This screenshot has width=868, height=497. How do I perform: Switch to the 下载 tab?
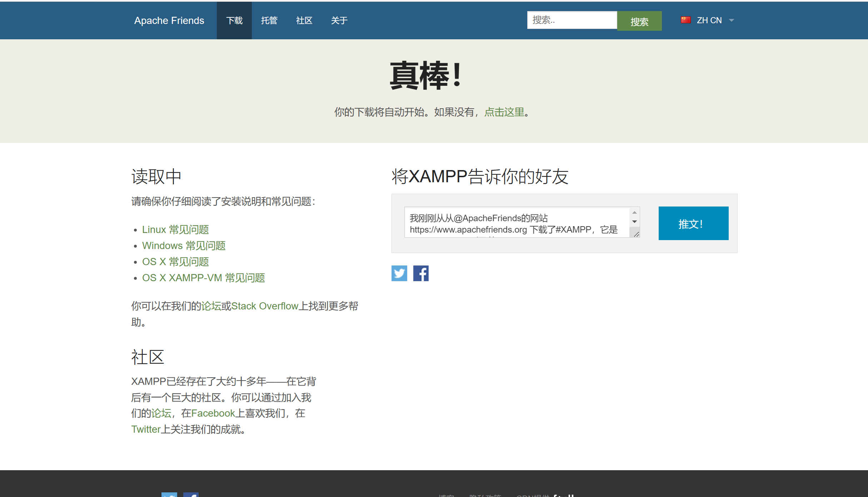234,20
